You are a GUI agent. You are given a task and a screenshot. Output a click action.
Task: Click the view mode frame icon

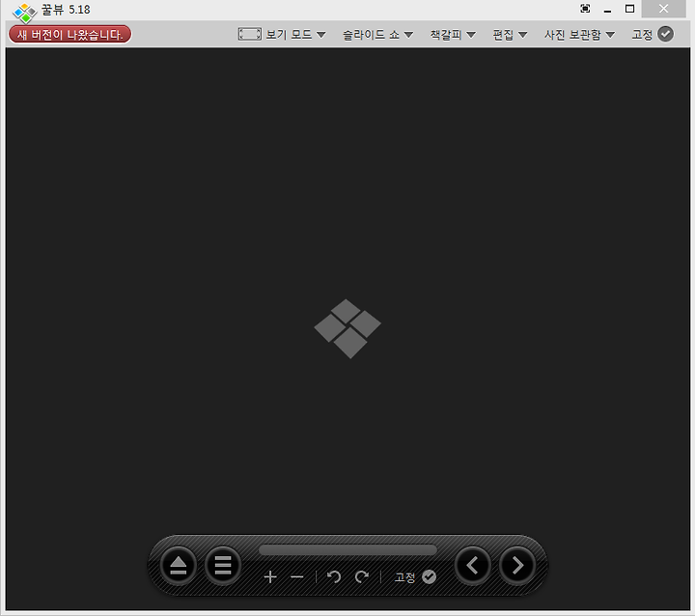250,34
